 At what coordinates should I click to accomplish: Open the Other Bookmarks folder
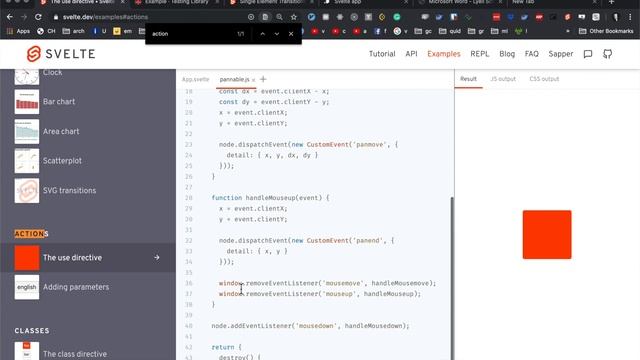point(606,31)
